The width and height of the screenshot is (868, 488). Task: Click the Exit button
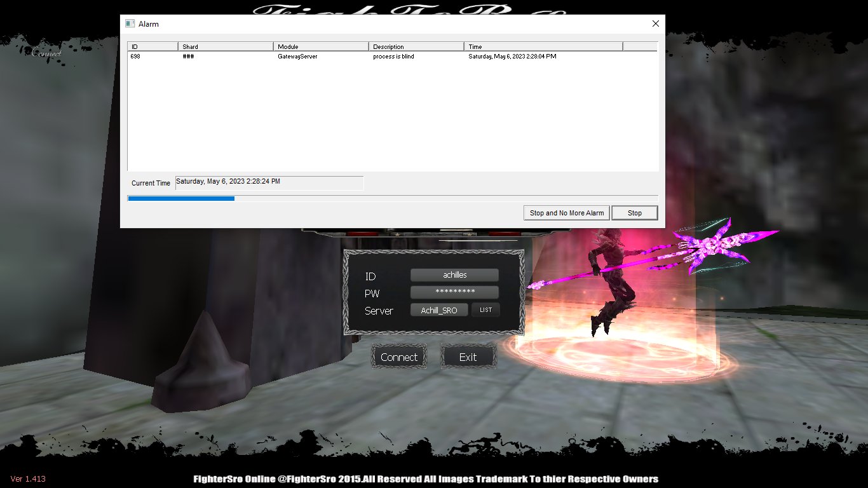[x=468, y=357]
